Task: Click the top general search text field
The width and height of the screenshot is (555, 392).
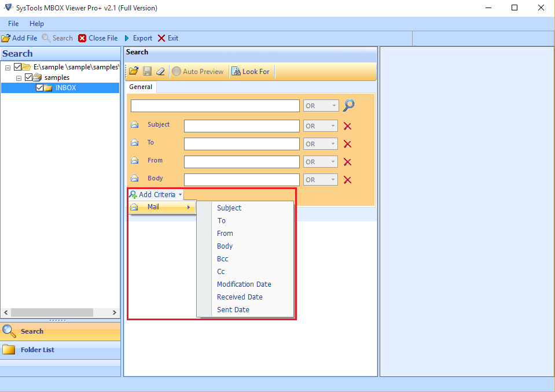Action: [x=215, y=106]
